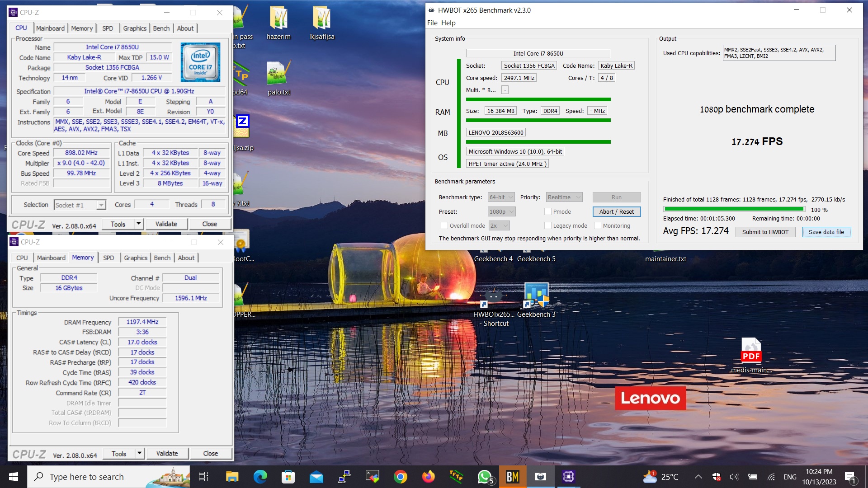Open Socket #1 selection dropdown

click(80, 205)
